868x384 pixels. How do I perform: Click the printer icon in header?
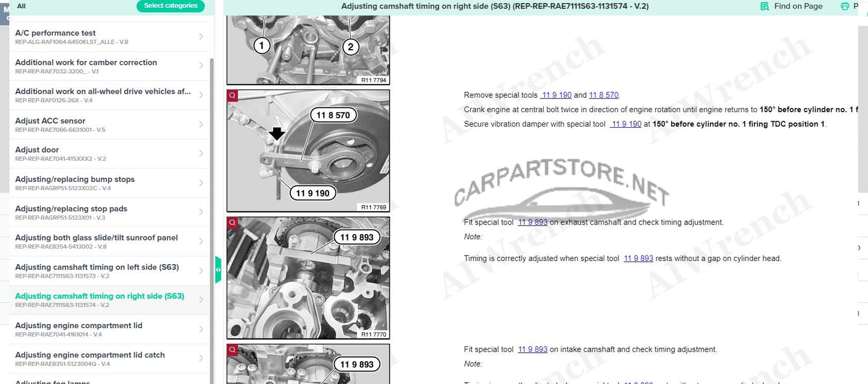click(845, 7)
